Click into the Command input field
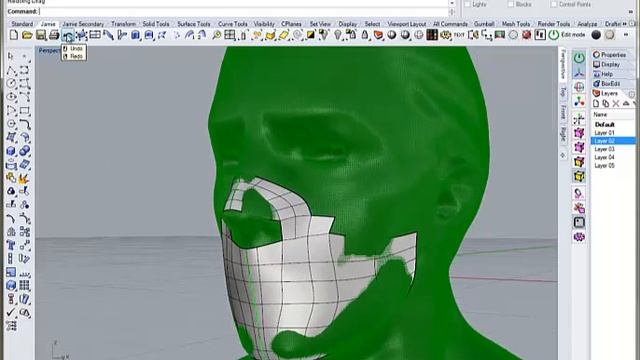 click(x=244, y=11)
